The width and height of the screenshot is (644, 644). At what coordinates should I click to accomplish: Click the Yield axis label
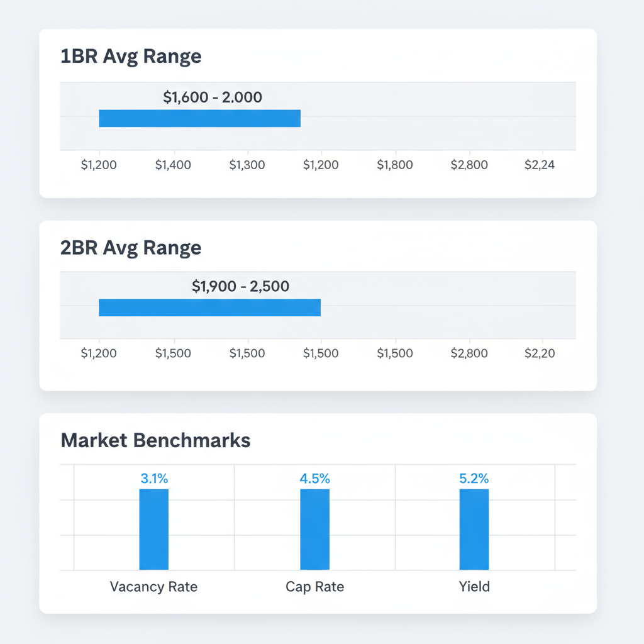click(x=474, y=587)
